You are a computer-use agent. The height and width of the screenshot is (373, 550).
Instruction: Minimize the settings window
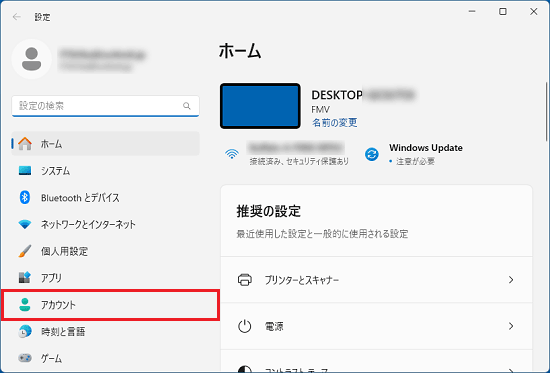472,12
